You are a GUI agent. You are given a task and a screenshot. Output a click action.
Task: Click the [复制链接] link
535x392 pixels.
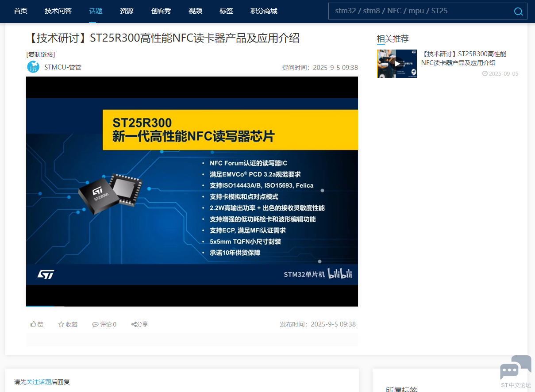[41, 54]
